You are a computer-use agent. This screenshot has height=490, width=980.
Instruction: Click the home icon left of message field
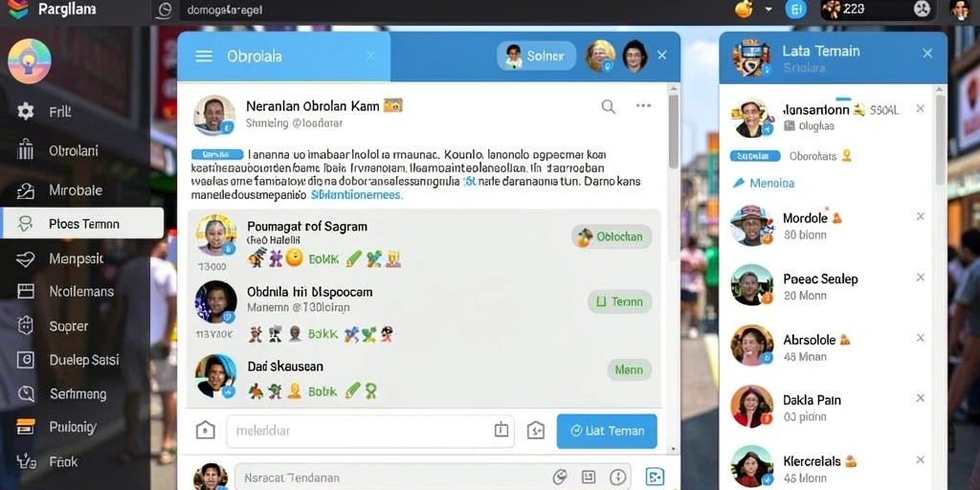pyautogui.click(x=205, y=431)
